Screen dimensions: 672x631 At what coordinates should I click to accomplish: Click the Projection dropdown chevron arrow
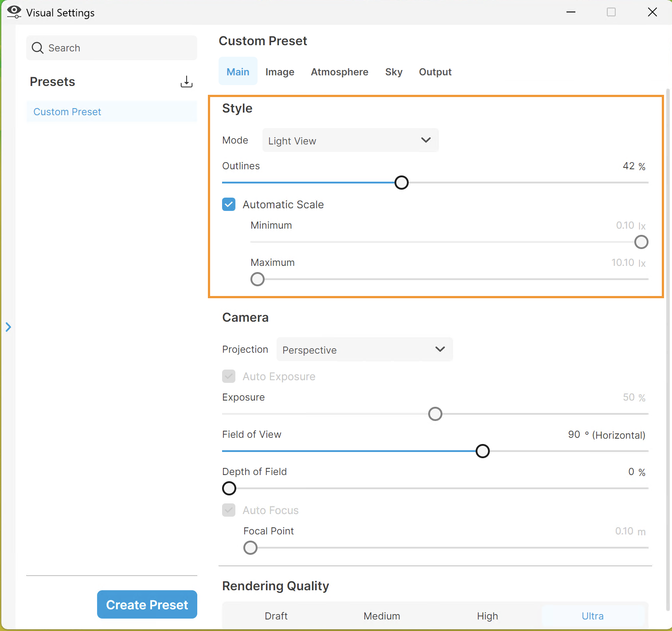440,349
